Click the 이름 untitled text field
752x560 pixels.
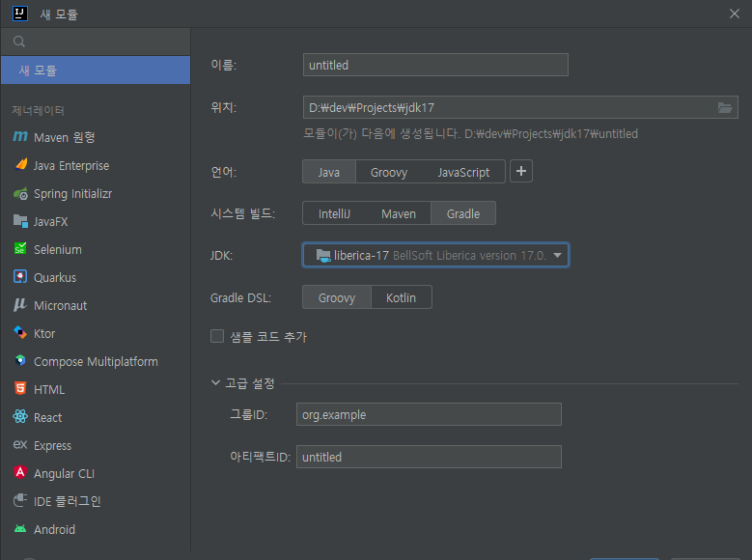click(x=435, y=65)
